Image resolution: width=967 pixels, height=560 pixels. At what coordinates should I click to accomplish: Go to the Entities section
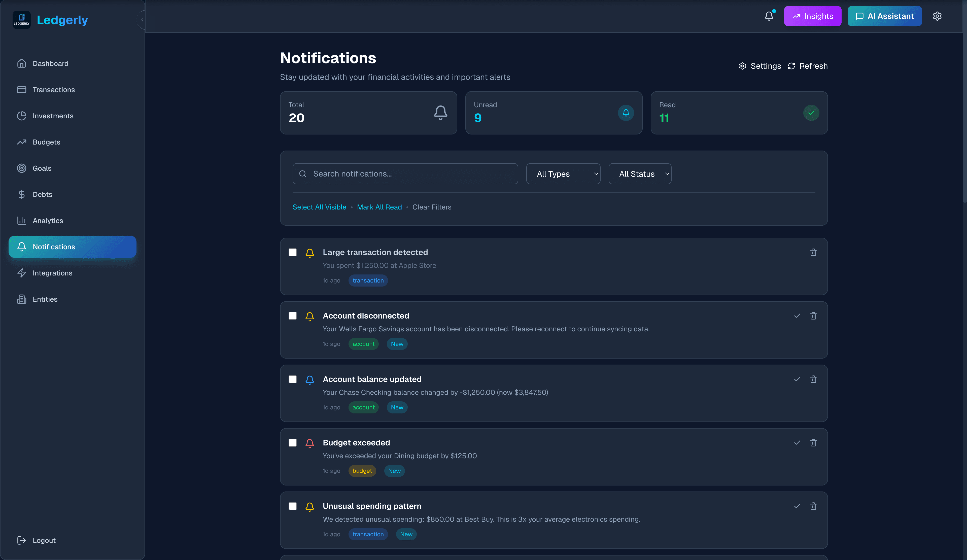click(x=45, y=299)
